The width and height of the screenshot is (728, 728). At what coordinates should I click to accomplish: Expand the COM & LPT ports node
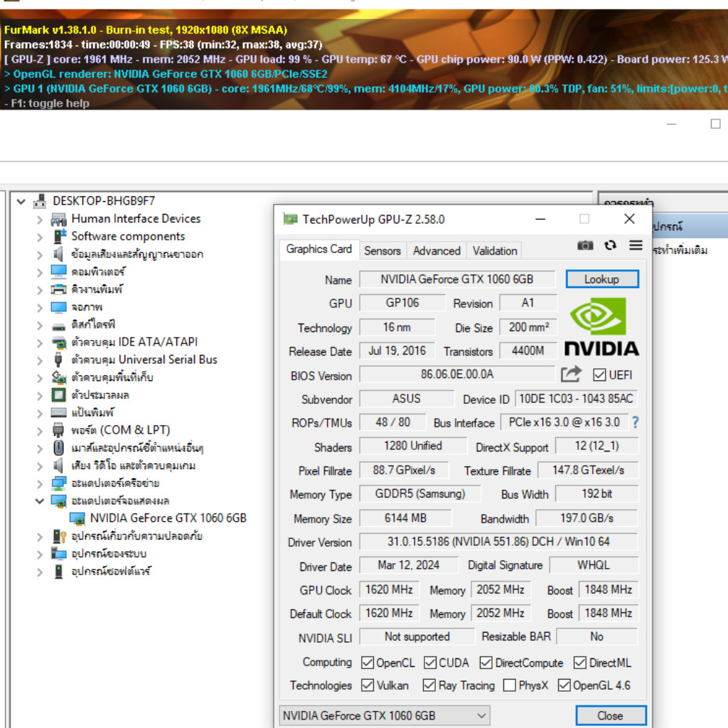point(40,431)
